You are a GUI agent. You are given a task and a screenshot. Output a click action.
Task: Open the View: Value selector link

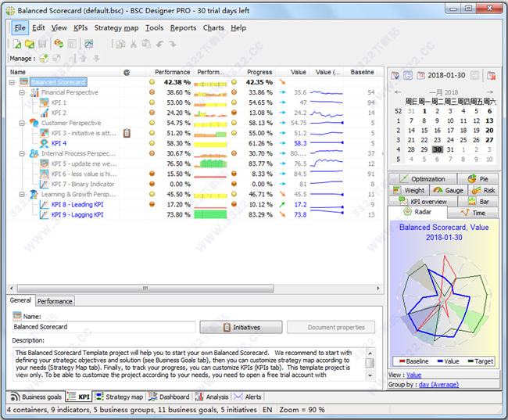[x=413, y=375]
